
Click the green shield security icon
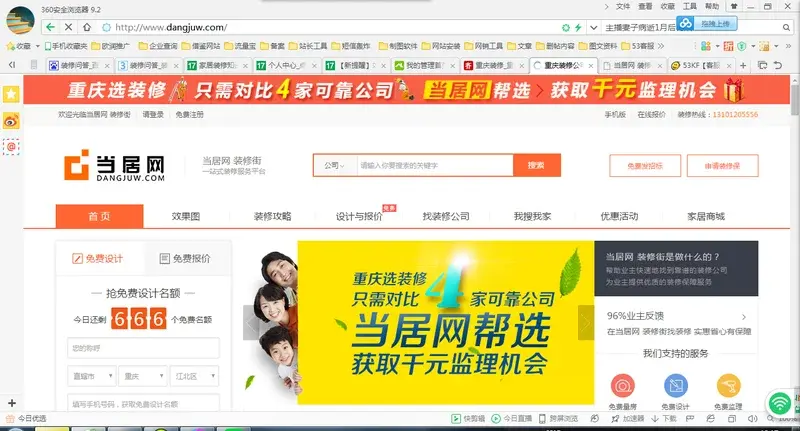(x=742, y=46)
